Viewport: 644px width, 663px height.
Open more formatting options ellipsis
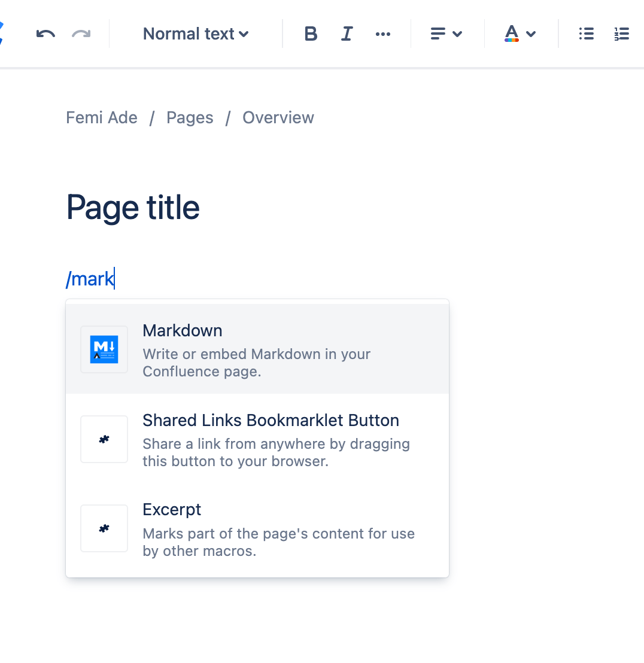383,34
